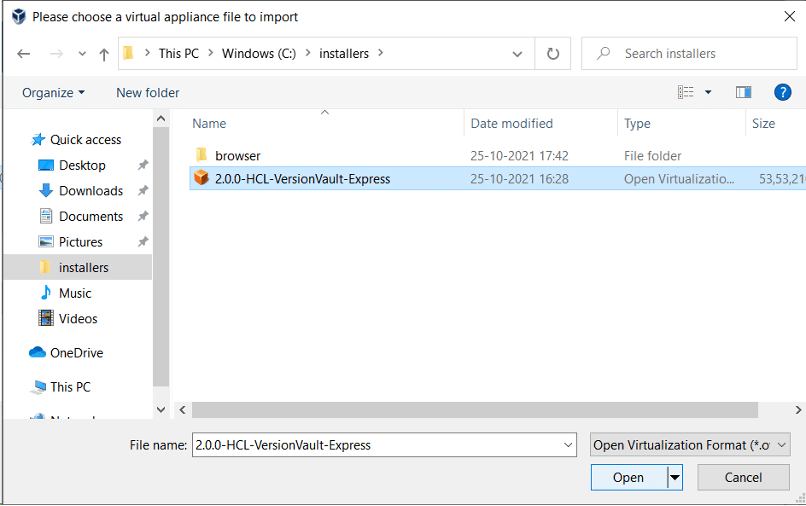Click the Open button
The image size is (806, 506).
pos(628,477)
